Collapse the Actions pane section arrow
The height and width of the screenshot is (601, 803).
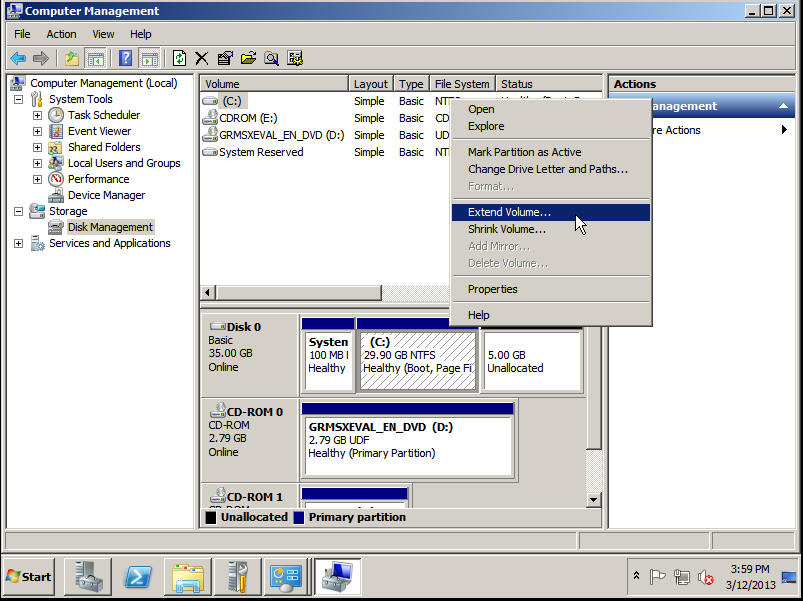[x=784, y=106]
